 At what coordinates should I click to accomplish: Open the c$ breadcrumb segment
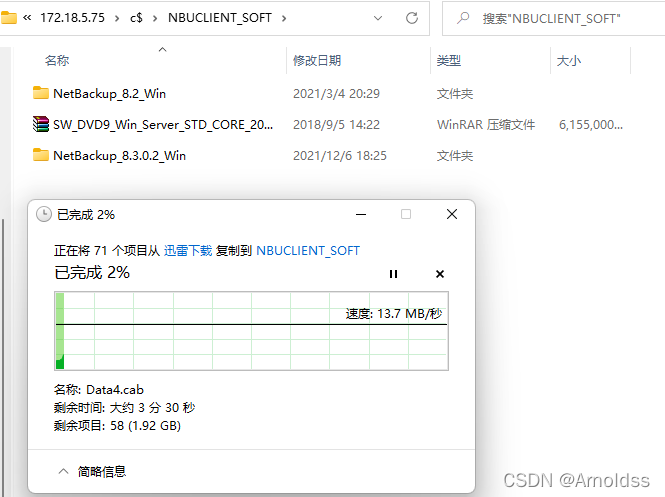(136, 18)
